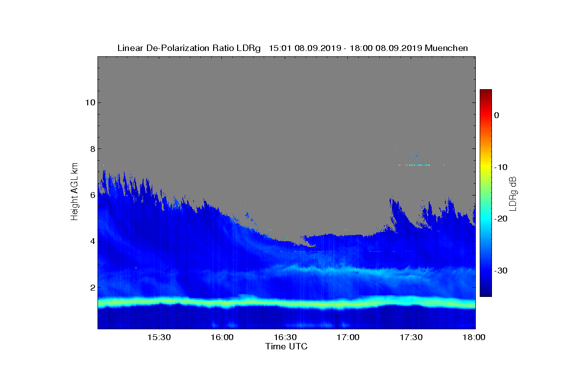The image size is (588, 392).
Task: Click the 15:30 time tick label
Action: 159,337
